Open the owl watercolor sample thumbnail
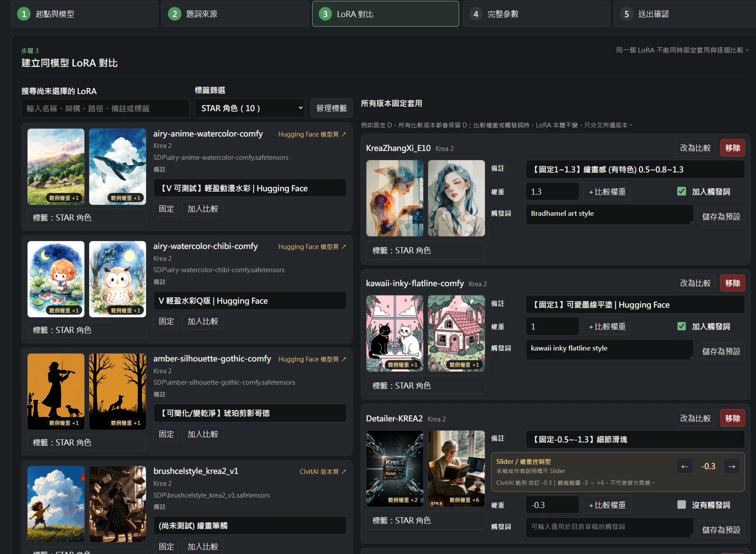 [118, 279]
